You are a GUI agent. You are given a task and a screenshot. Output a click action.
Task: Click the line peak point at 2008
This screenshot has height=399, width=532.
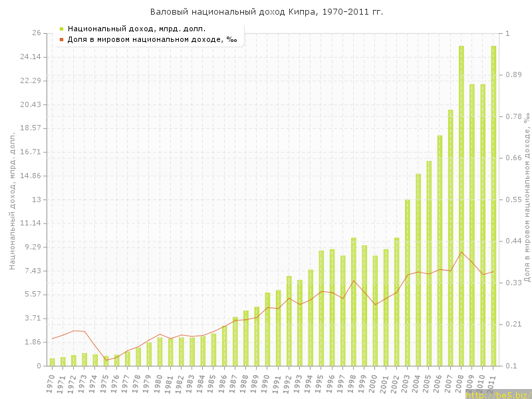click(x=462, y=252)
